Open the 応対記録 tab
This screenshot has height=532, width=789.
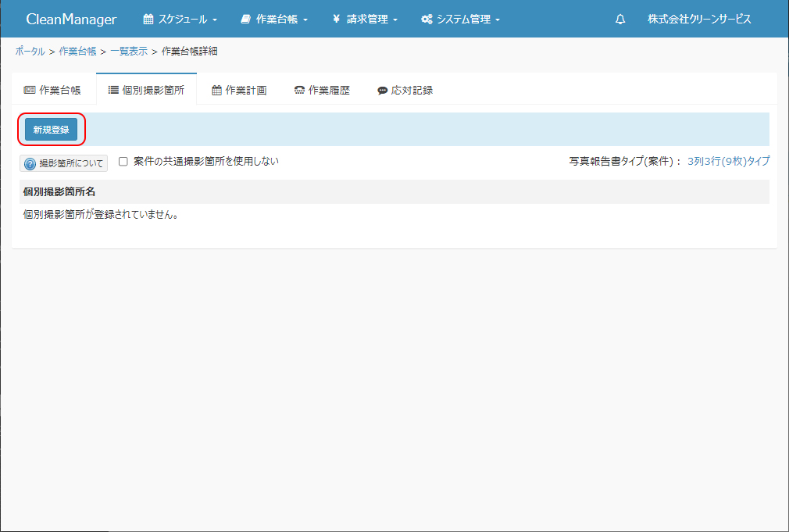coord(405,91)
